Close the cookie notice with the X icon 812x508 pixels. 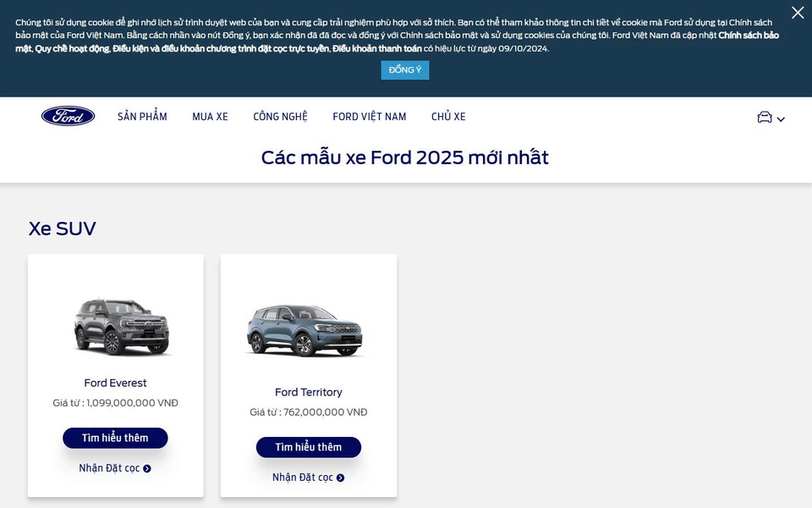pyautogui.click(x=798, y=13)
